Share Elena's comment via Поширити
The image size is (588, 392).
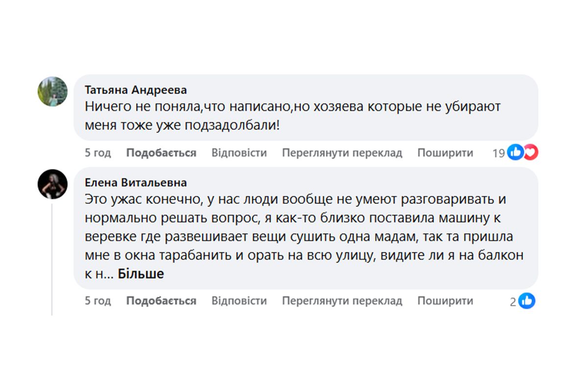pos(445,301)
